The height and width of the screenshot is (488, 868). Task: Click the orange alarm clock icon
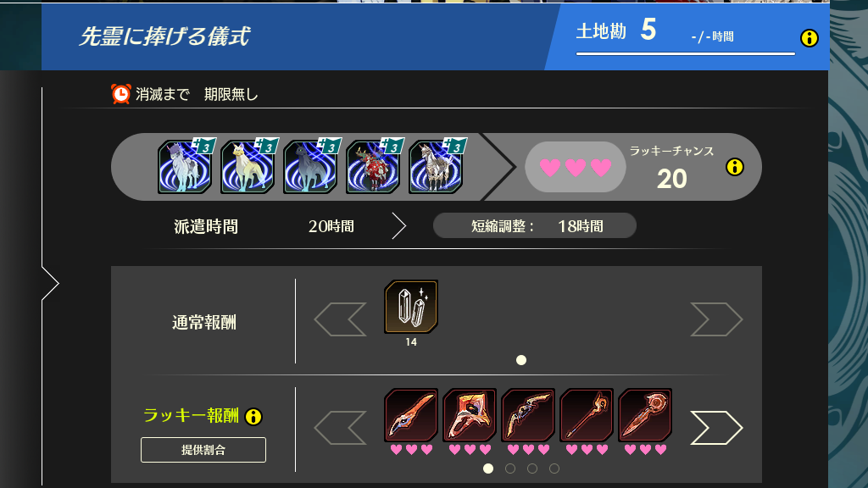click(120, 94)
